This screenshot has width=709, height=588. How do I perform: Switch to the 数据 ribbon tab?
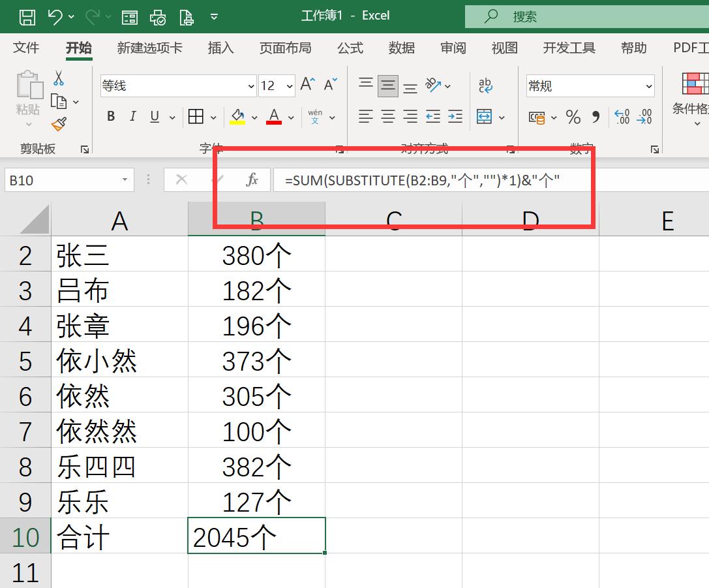coord(401,48)
